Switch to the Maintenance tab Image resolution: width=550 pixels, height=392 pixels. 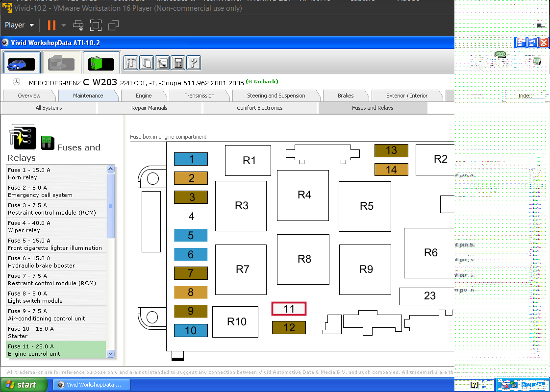coord(88,96)
